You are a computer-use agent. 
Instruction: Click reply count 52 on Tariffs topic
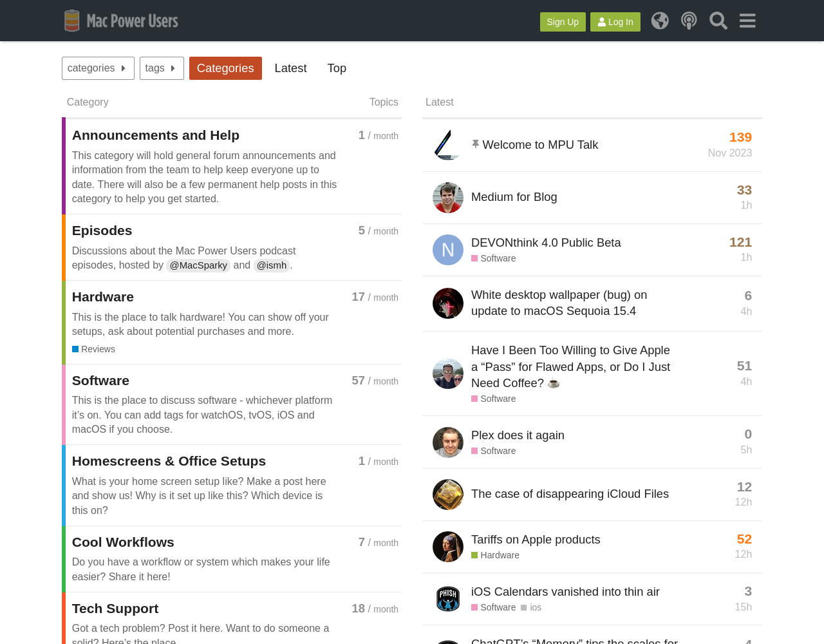pyautogui.click(x=744, y=539)
